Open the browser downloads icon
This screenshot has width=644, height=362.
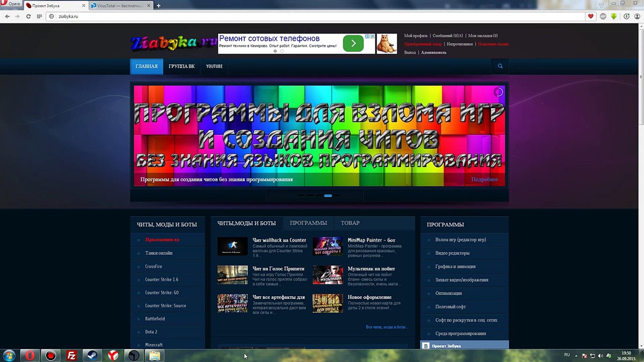(626, 16)
